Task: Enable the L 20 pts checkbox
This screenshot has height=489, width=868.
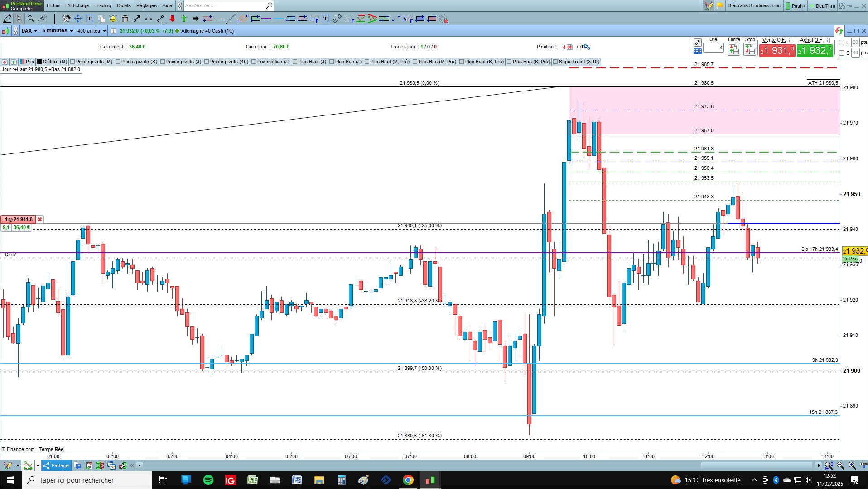Action: [842, 43]
